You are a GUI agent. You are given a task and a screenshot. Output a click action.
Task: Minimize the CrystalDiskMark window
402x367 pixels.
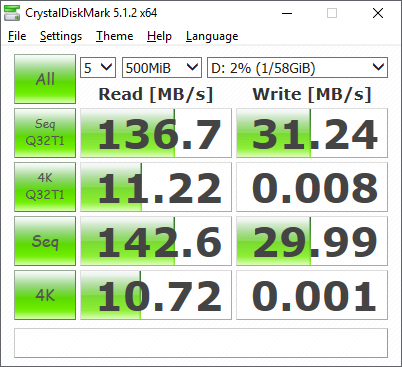(x=287, y=13)
